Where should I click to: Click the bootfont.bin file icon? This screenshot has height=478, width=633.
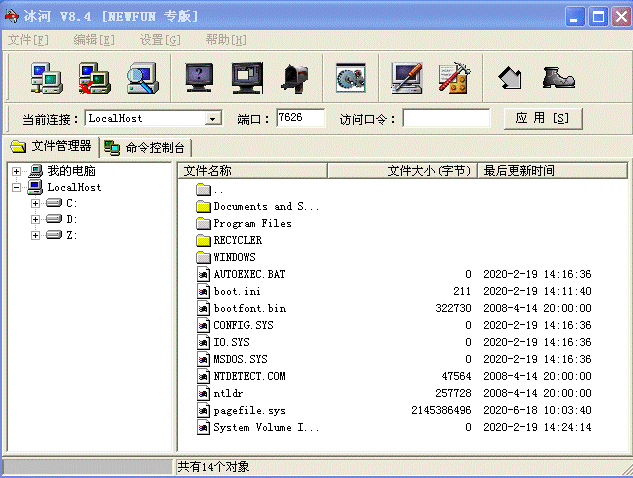(203, 308)
